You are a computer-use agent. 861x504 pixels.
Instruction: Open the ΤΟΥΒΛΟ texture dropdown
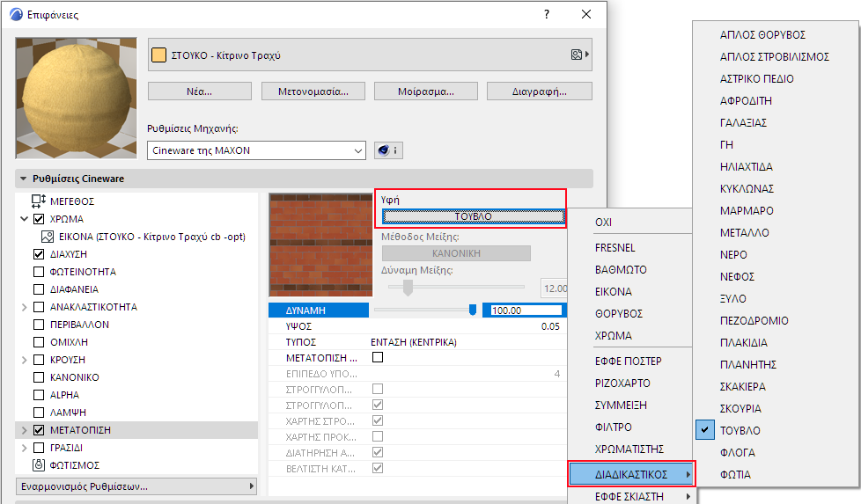473,216
